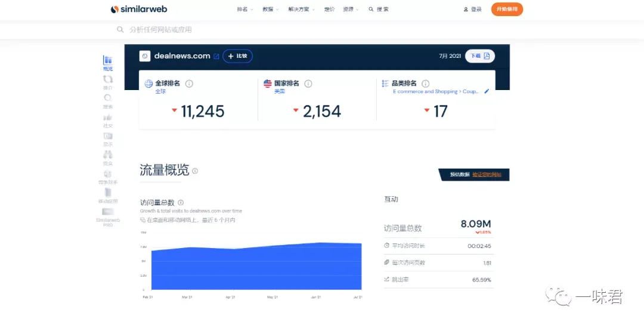
Task: Open the 移动应用 mobile apps sidebar icon
Action: tap(107, 193)
